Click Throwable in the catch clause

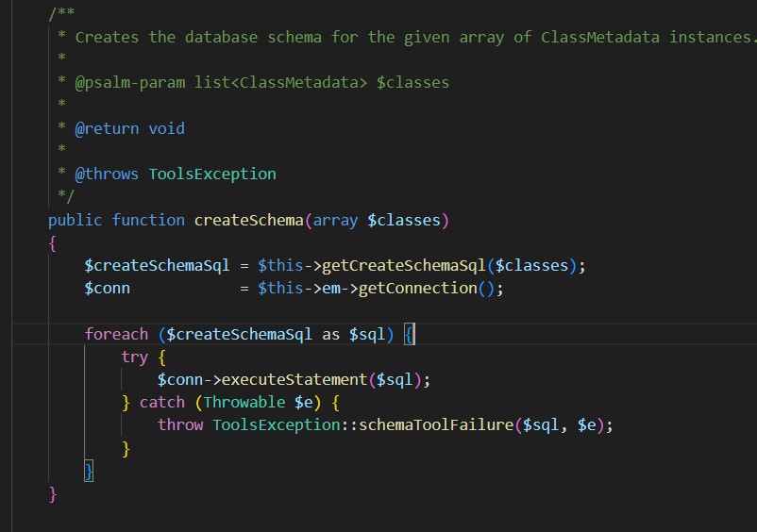point(244,402)
